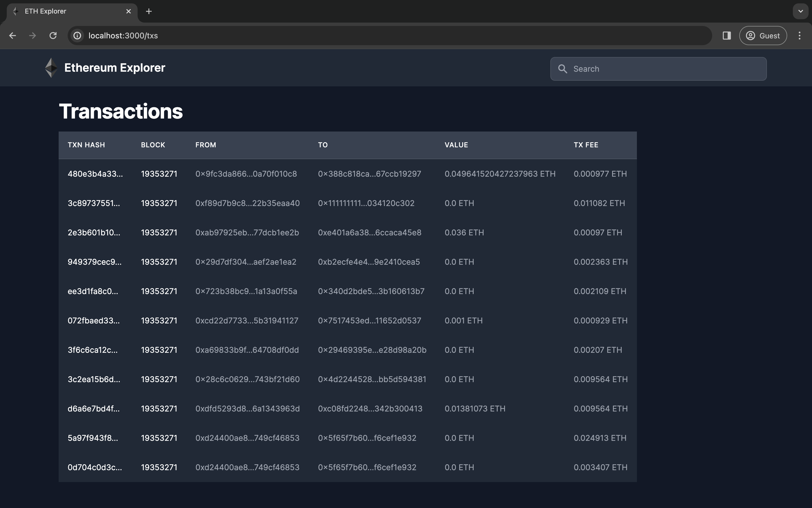Open block 19353271 in the 480e3b4a33 row
Viewport: 812px width, 508px height.
click(x=159, y=174)
